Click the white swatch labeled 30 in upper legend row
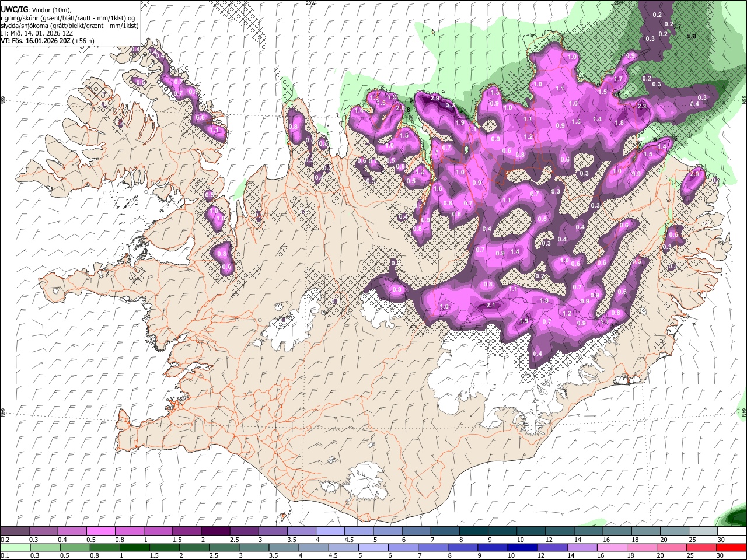The image size is (747, 560). (x=732, y=531)
